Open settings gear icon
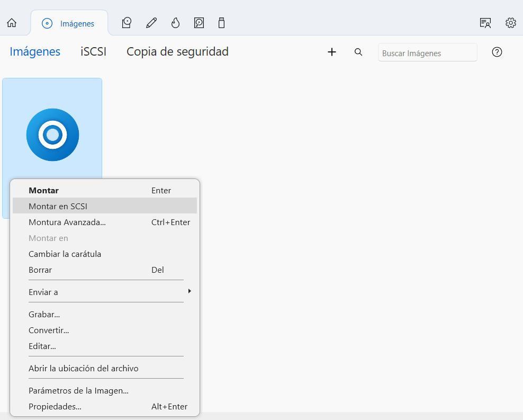 pyautogui.click(x=511, y=23)
